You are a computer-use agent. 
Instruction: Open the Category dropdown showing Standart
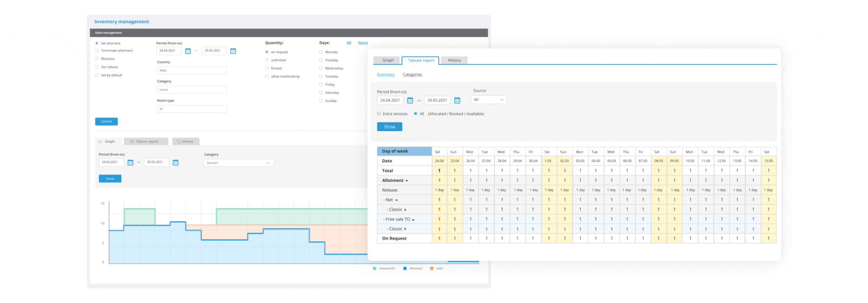click(238, 163)
